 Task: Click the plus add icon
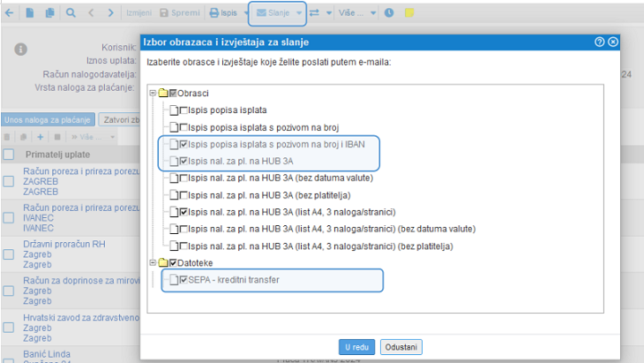(x=41, y=137)
